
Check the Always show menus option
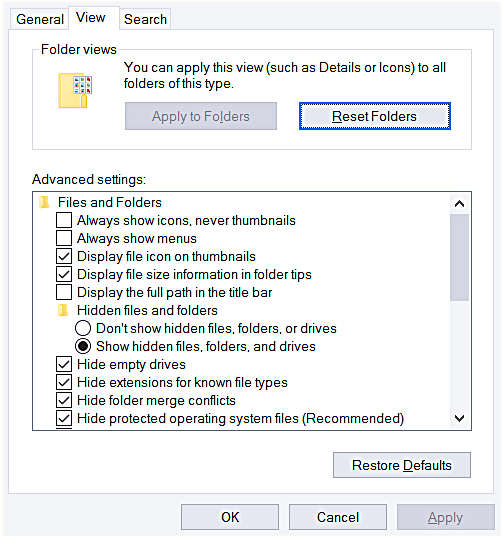pos(64,238)
